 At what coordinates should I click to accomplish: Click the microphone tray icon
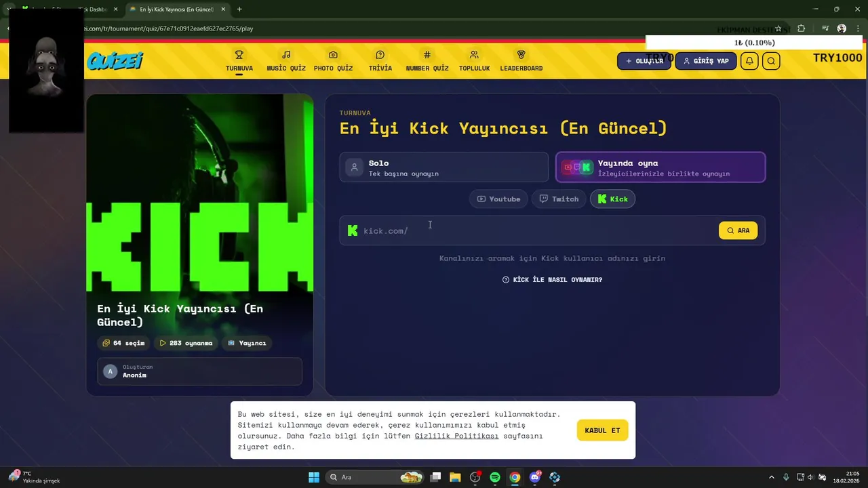pyautogui.click(x=786, y=477)
